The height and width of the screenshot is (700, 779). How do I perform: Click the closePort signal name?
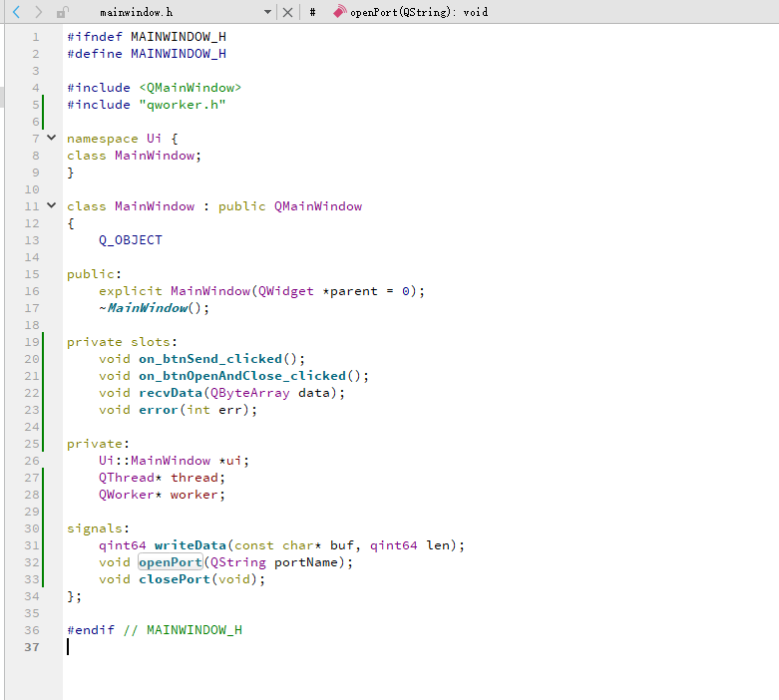pyautogui.click(x=175, y=579)
